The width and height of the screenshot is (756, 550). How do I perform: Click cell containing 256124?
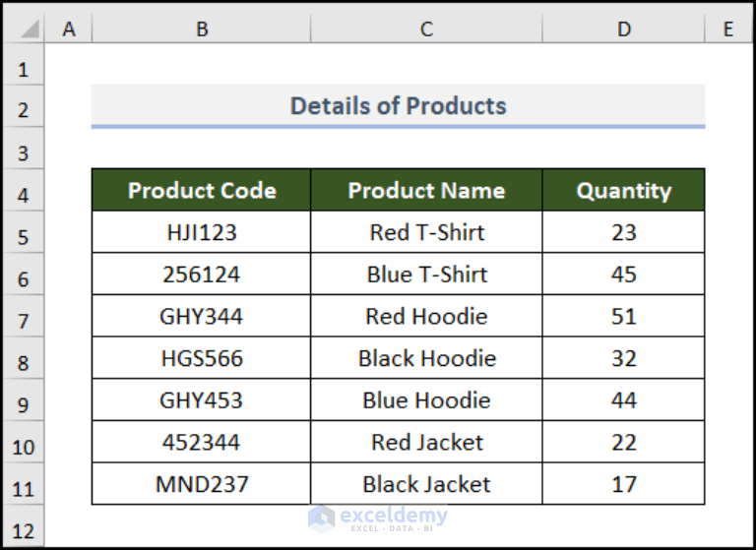pos(202,275)
